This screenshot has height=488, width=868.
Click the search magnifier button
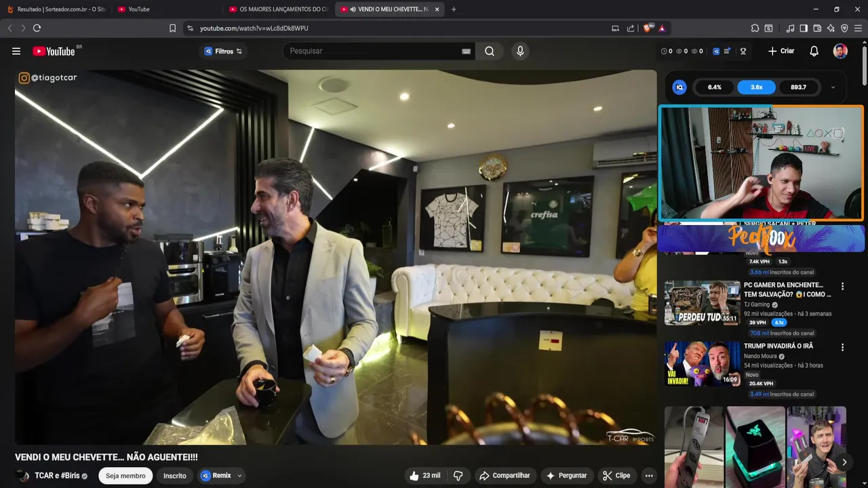click(x=490, y=51)
